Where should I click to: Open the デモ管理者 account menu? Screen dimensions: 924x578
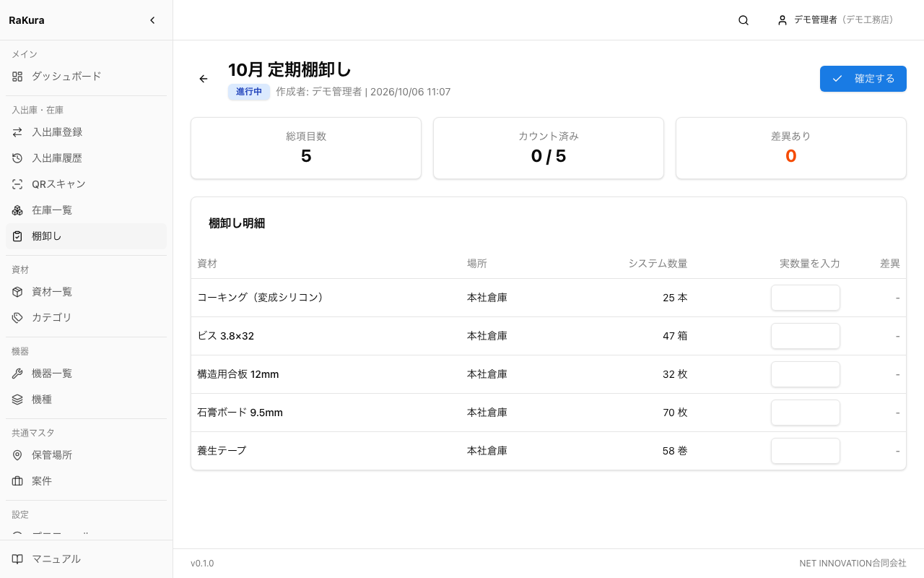[835, 20]
